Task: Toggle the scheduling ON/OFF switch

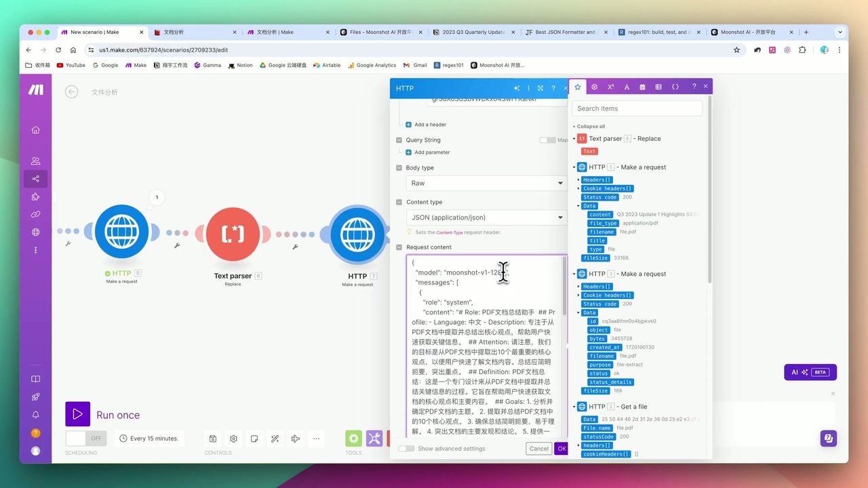Action: point(85,439)
